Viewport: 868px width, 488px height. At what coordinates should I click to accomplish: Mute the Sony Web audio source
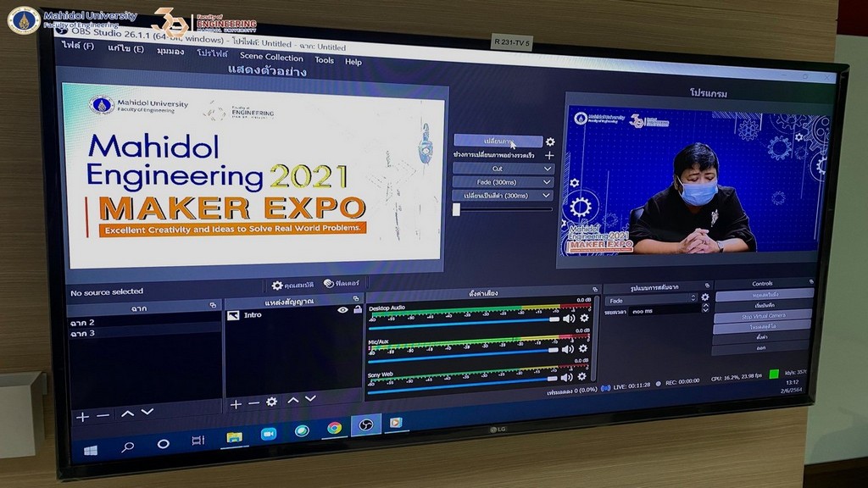click(x=567, y=377)
